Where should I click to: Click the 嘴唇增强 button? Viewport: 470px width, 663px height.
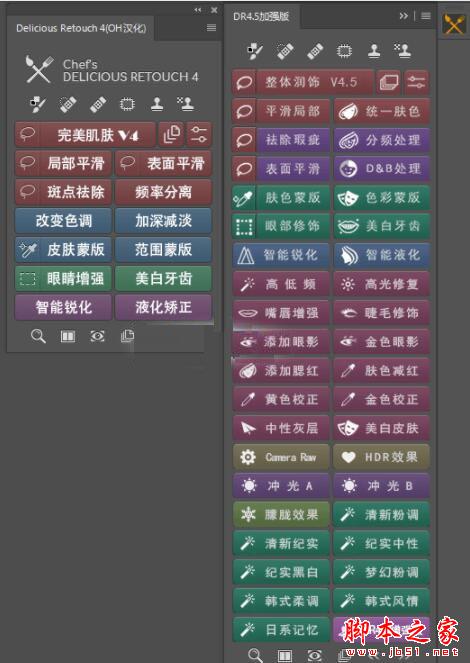[x=281, y=313]
